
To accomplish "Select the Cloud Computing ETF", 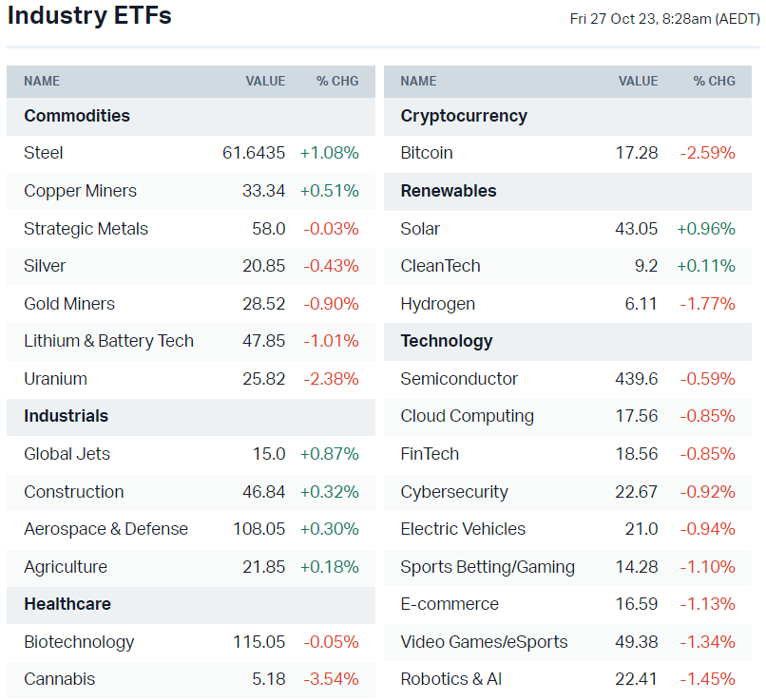I will coord(467,416).
